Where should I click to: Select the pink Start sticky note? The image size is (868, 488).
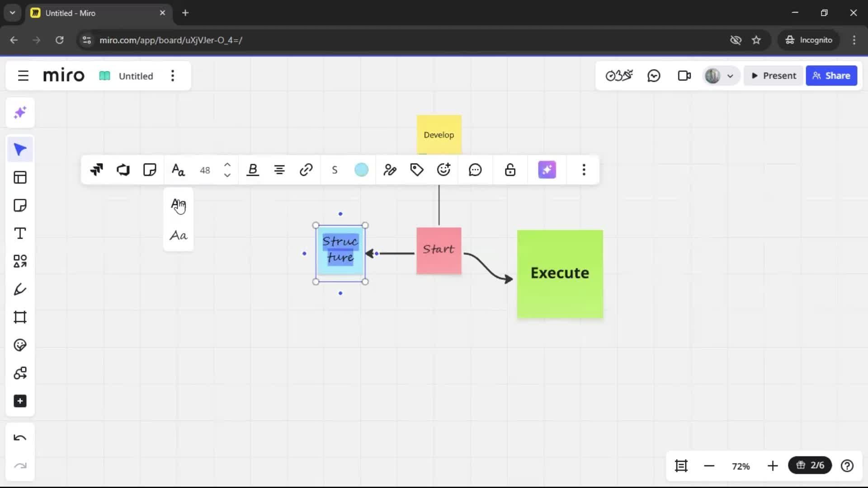(439, 251)
